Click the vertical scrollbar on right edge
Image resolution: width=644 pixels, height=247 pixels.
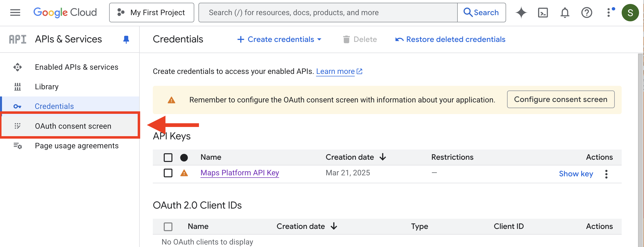point(641,150)
